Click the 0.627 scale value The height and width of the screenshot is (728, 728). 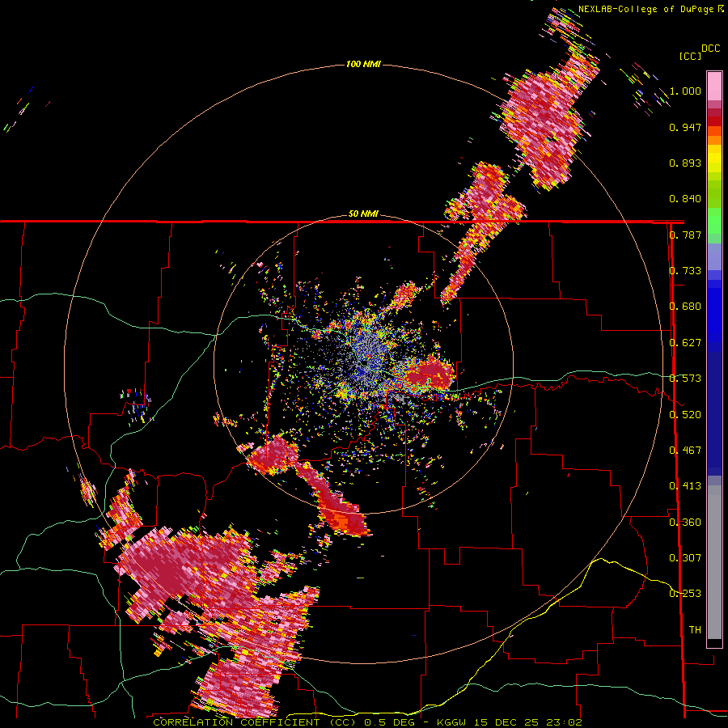point(685,343)
